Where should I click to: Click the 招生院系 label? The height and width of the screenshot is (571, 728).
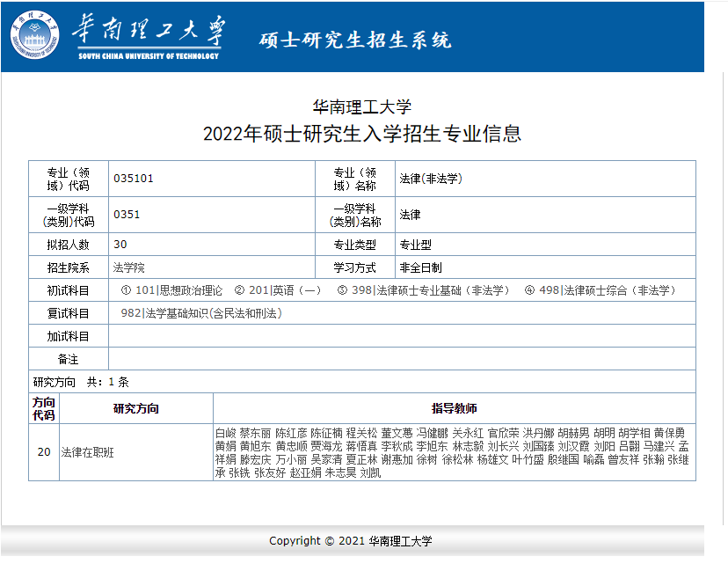click(x=68, y=267)
